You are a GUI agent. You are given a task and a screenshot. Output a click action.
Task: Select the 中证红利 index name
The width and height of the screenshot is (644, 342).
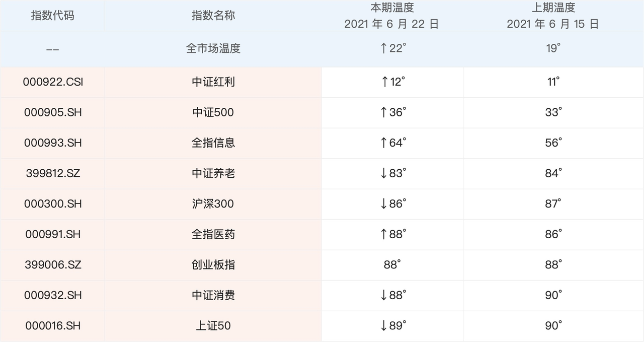click(213, 82)
